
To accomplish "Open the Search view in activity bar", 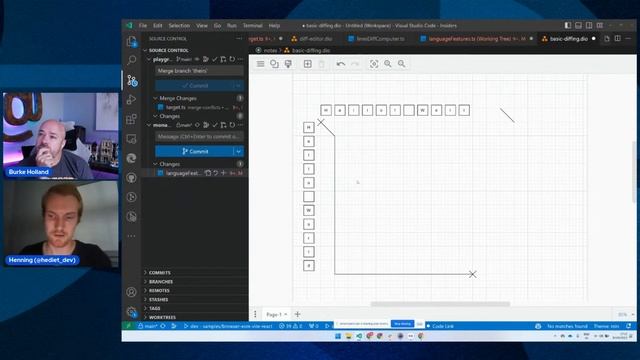I will tap(131, 60).
